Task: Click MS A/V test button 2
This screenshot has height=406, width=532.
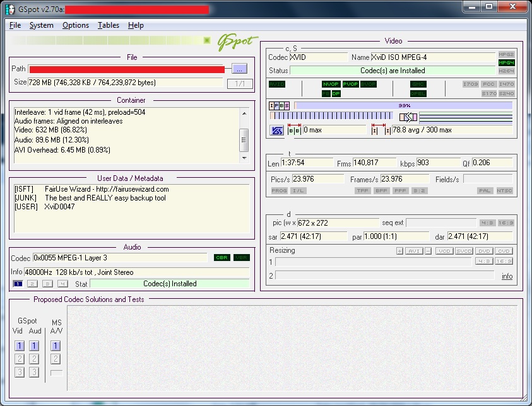Action: coord(56,359)
